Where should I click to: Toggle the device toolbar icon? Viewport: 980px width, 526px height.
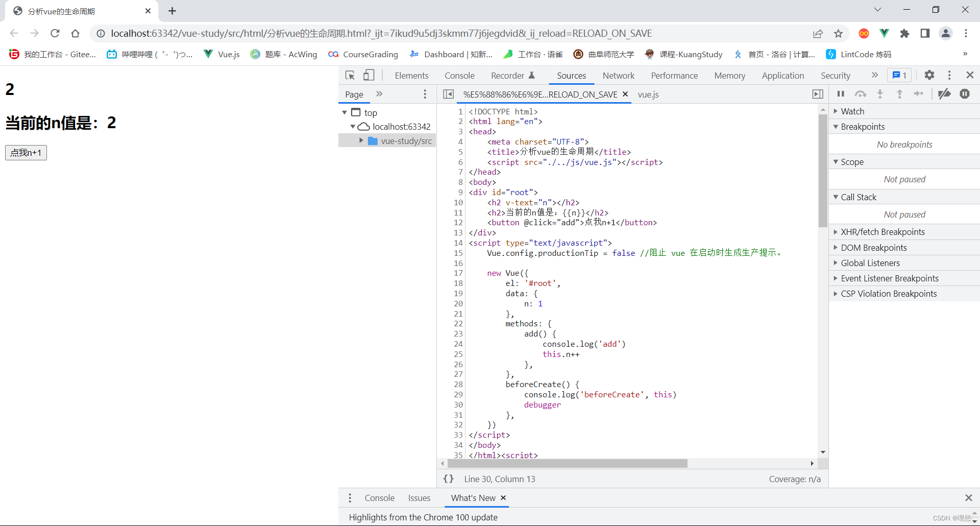[x=369, y=75]
